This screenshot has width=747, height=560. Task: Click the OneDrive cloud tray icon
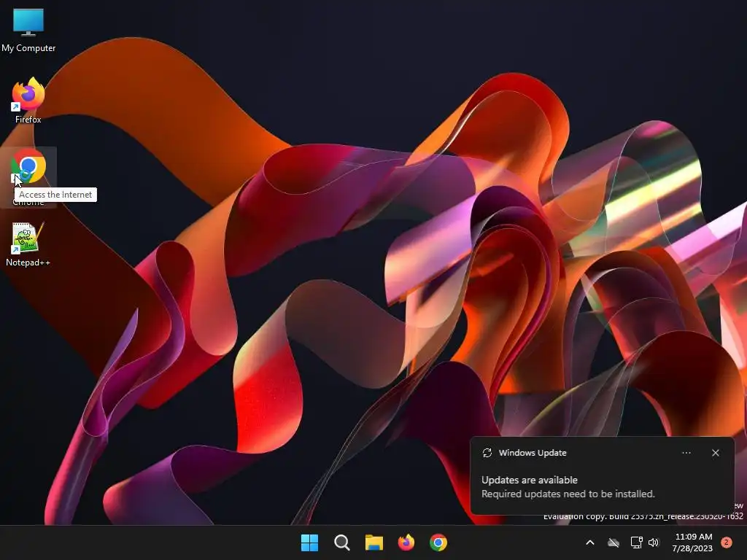click(x=613, y=542)
